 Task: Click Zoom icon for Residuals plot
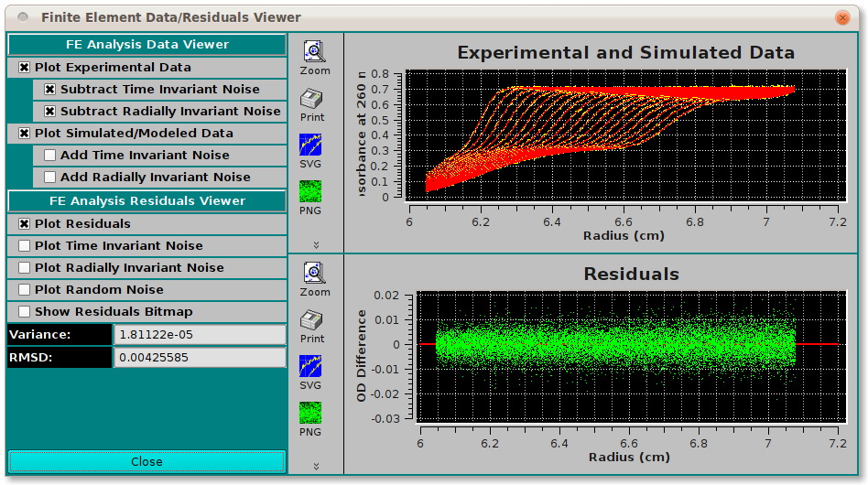[x=314, y=273]
